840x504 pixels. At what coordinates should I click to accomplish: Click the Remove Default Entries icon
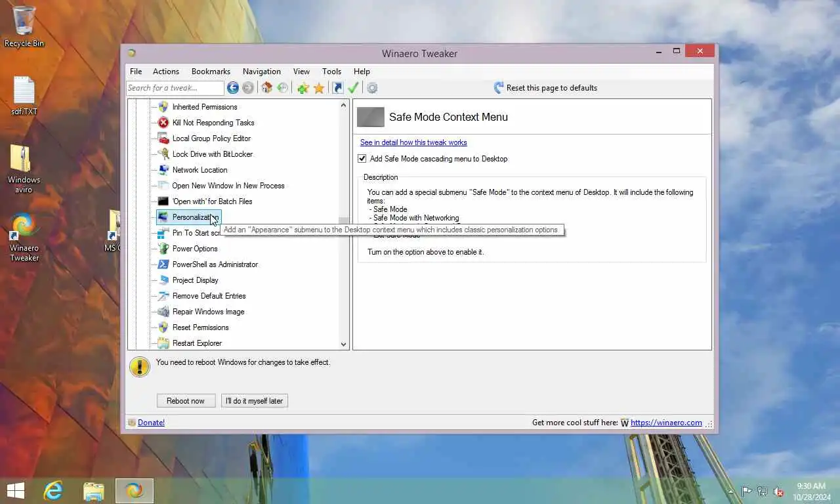pyautogui.click(x=163, y=296)
